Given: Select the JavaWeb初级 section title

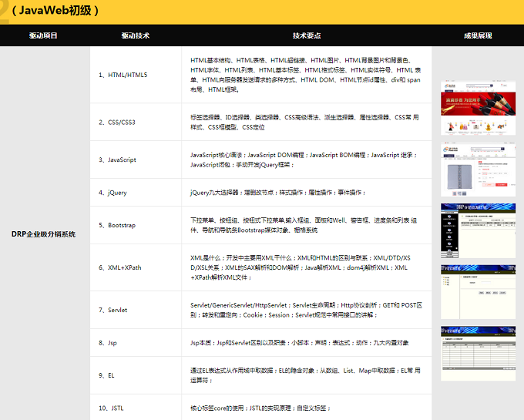Looking at the screenshot, I should pyautogui.click(x=55, y=12).
